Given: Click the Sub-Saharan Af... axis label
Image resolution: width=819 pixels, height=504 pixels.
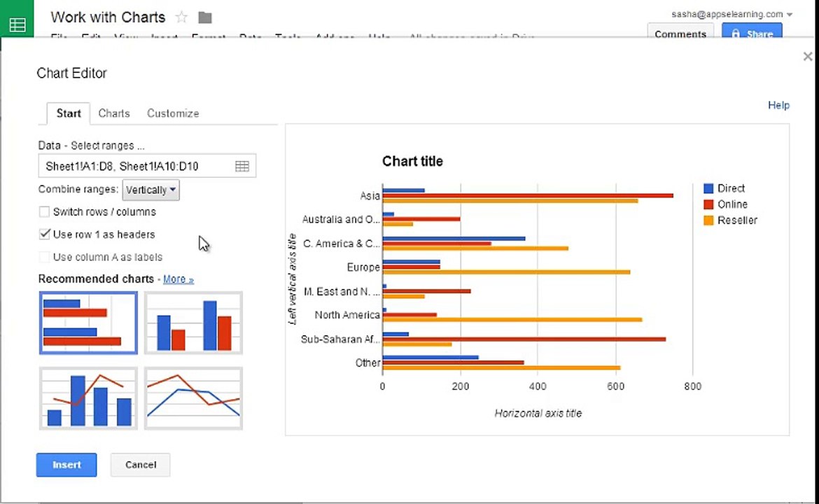Looking at the screenshot, I should pyautogui.click(x=341, y=339).
